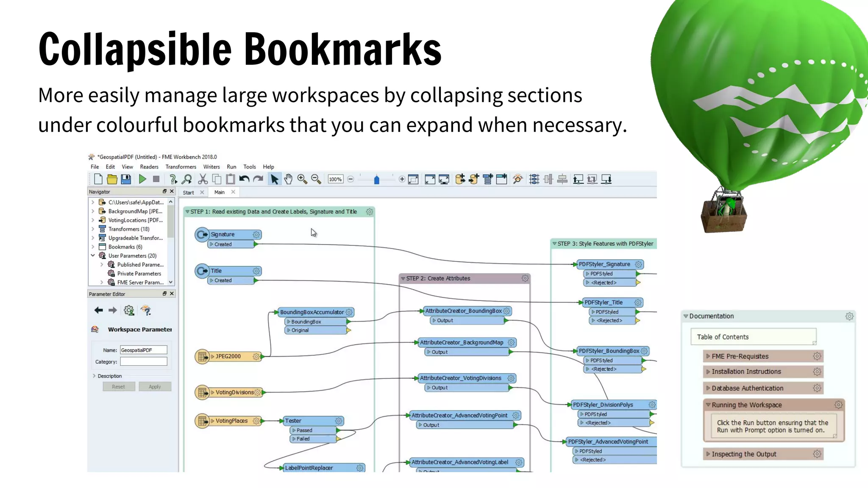Expand the Installation Instructions bookmark

(x=708, y=372)
